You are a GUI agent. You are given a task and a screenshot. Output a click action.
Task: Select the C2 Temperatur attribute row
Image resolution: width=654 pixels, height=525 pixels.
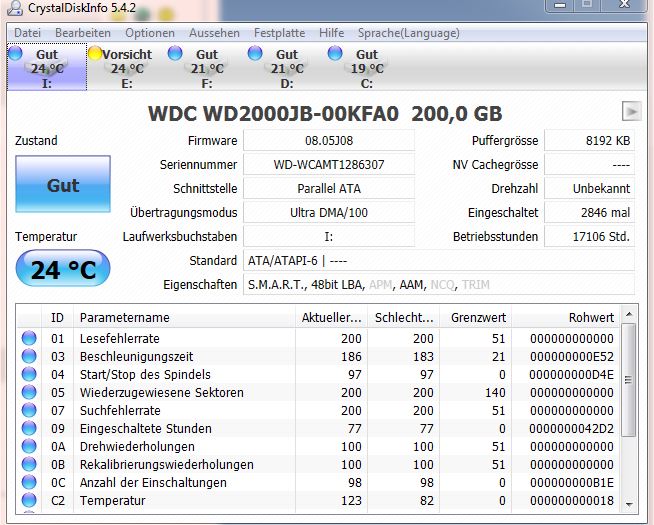(x=318, y=500)
